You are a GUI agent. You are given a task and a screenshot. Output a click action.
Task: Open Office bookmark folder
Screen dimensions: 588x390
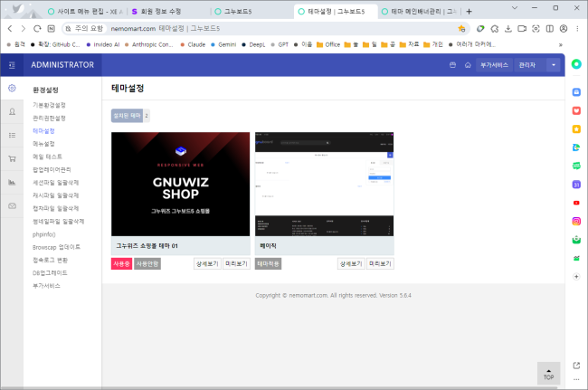[x=328, y=44]
